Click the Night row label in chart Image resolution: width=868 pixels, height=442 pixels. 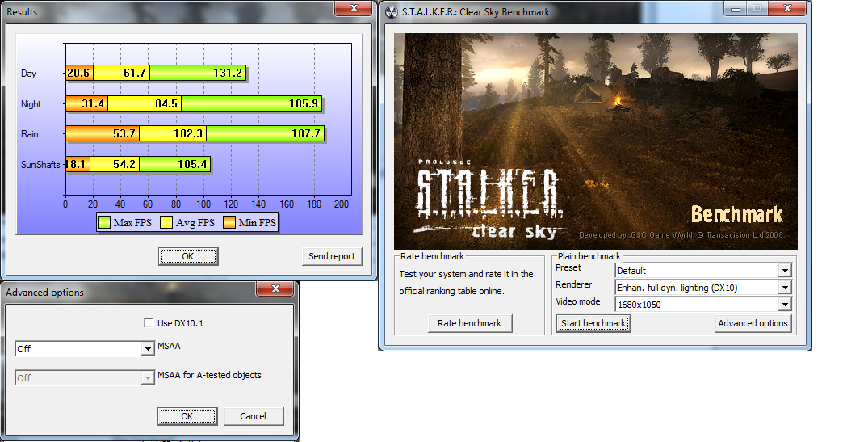(31, 104)
